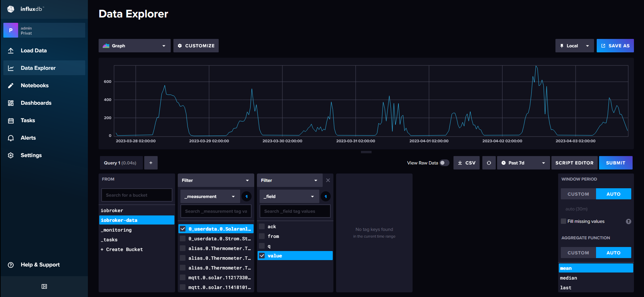
Task: Toggle View Raw Data switch
Action: (444, 163)
